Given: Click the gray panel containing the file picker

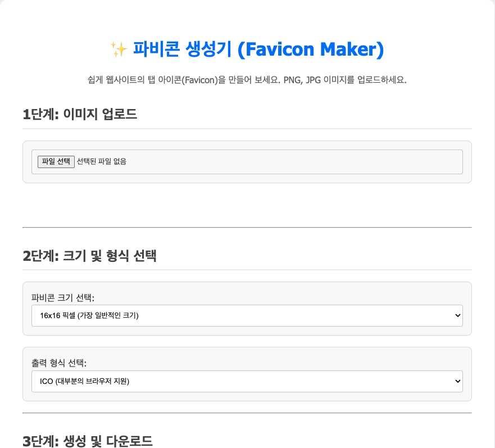Looking at the screenshot, I should [247, 162].
